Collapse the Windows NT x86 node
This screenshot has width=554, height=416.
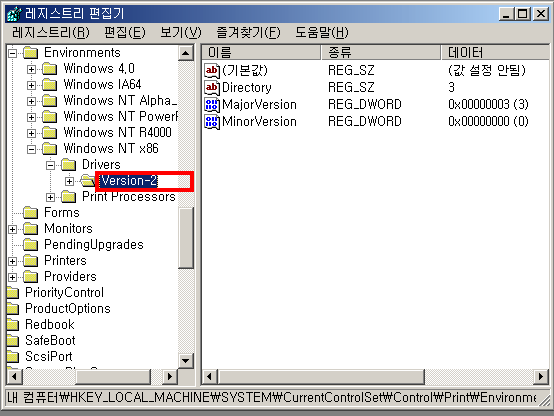[x=31, y=150]
